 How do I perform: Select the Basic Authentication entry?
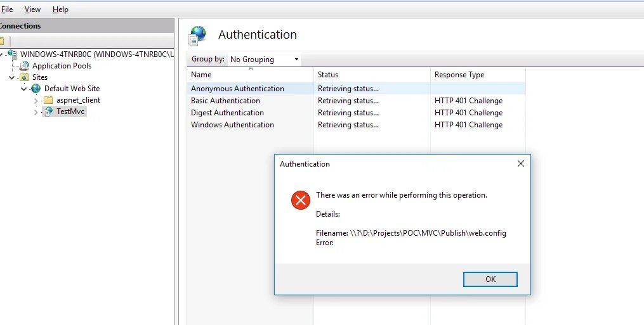[x=225, y=101]
